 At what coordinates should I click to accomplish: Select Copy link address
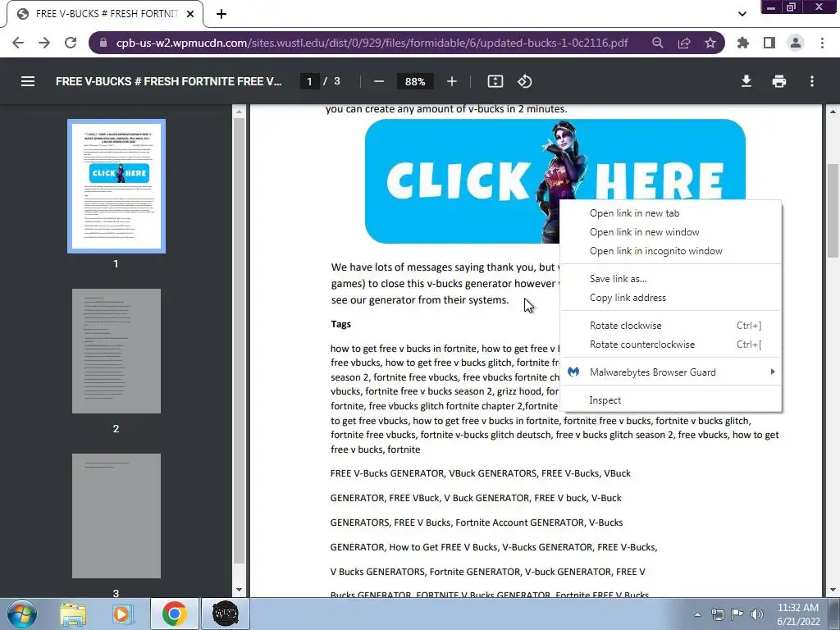(x=671, y=297)
